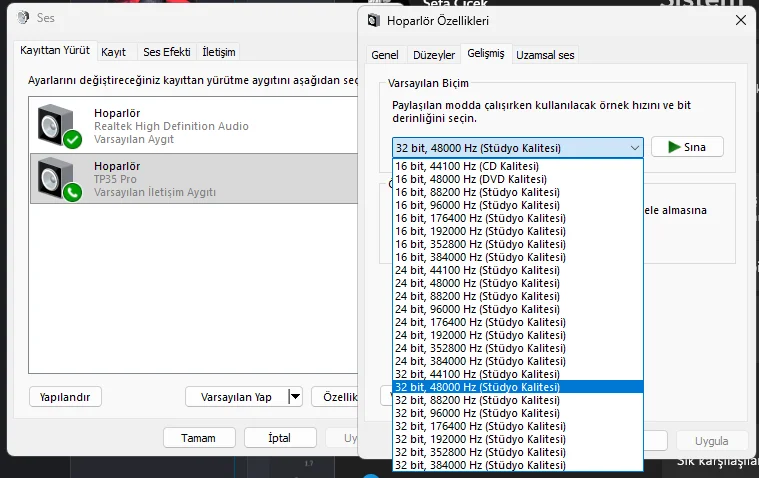
Task: Select highlighted 32 bit, 48000 Hz list entry
Action: [x=517, y=387]
